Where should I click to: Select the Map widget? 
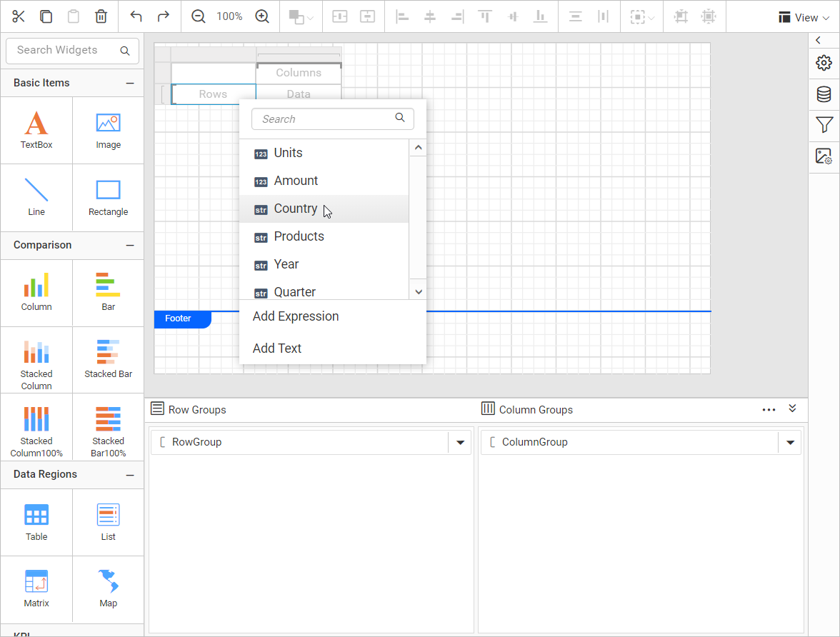pyautogui.click(x=109, y=588)
